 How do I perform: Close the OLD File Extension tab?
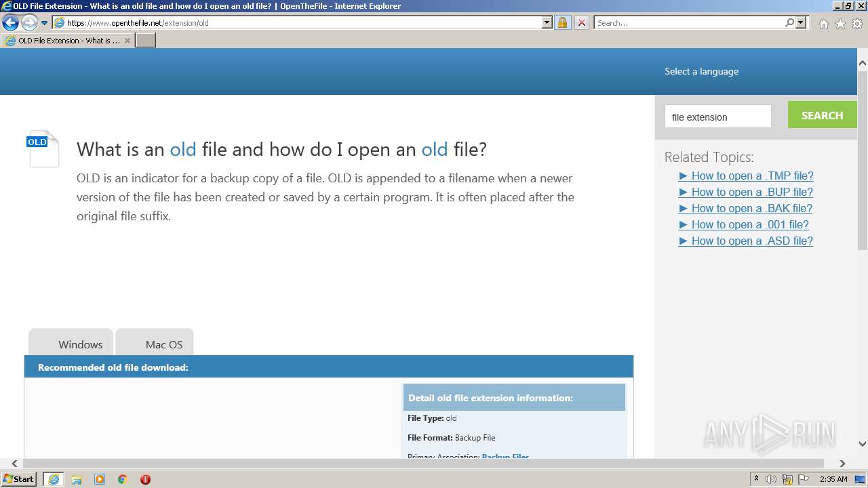click(x=127, y=41)
